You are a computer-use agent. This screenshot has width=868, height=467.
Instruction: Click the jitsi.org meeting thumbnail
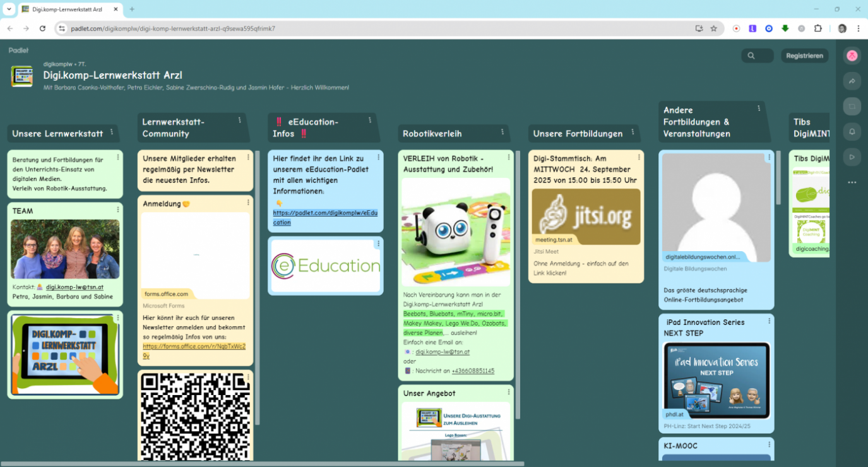coord(586,216)
